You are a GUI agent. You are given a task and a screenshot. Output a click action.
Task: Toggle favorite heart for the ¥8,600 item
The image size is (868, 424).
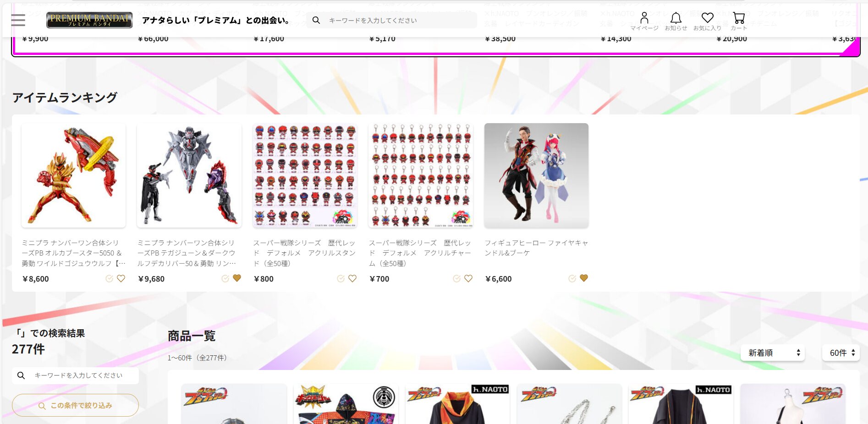click(121, 278)
